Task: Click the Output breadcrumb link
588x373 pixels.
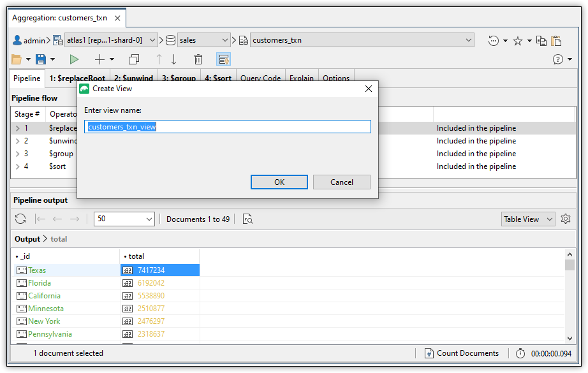Action: (27, 239)
